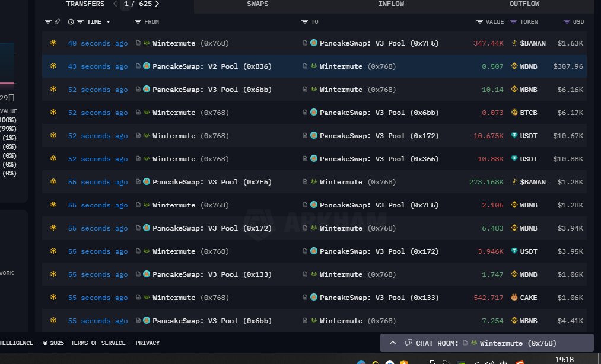Viewport: 601px width, 364px height.
Task: Go to the previous transfers page
Action: point(115,4)
